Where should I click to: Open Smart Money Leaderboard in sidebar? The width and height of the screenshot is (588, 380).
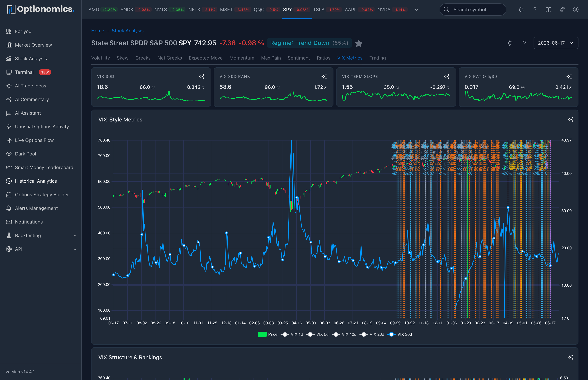click(x=41, y=167)
